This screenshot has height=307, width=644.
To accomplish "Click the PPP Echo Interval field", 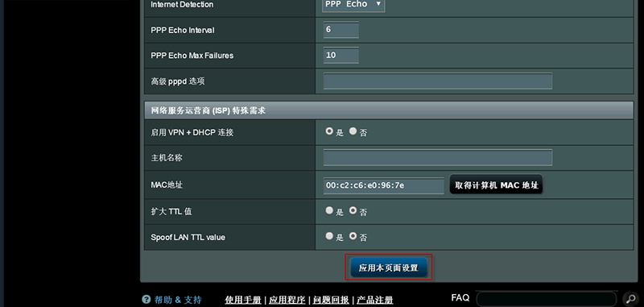I will [341, 30].
